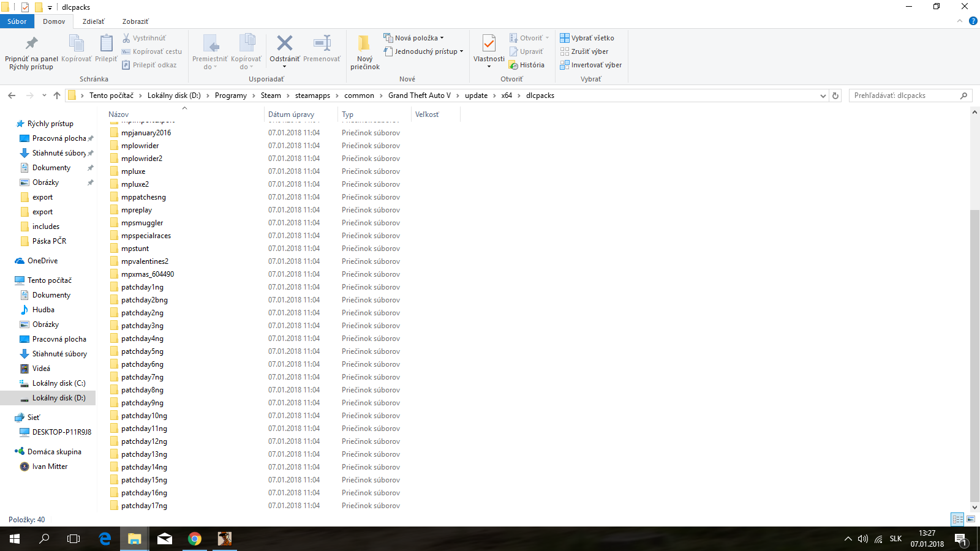This screenshot has height=551, width=980.
Task: Open Páska PČR in sidebar
Action: (x=49, y=241)
